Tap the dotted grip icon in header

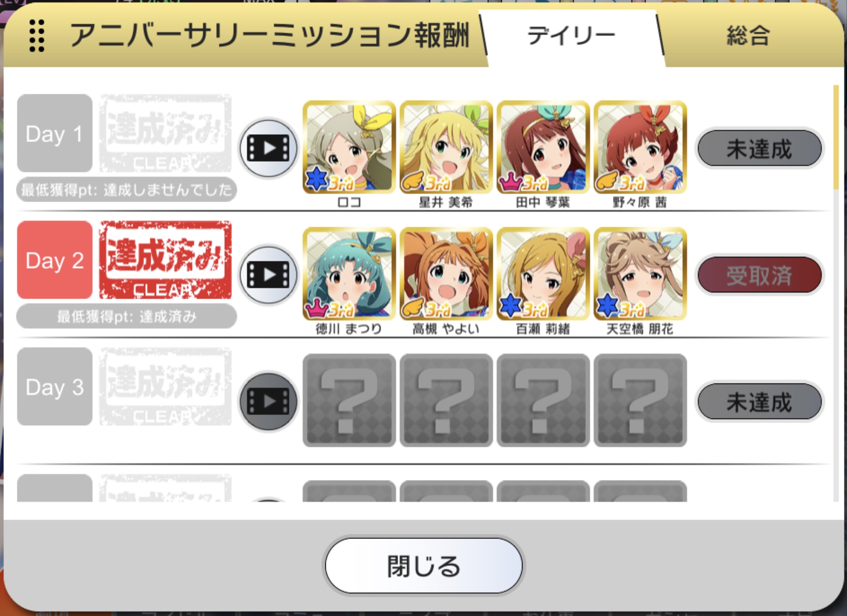(37, 36)
